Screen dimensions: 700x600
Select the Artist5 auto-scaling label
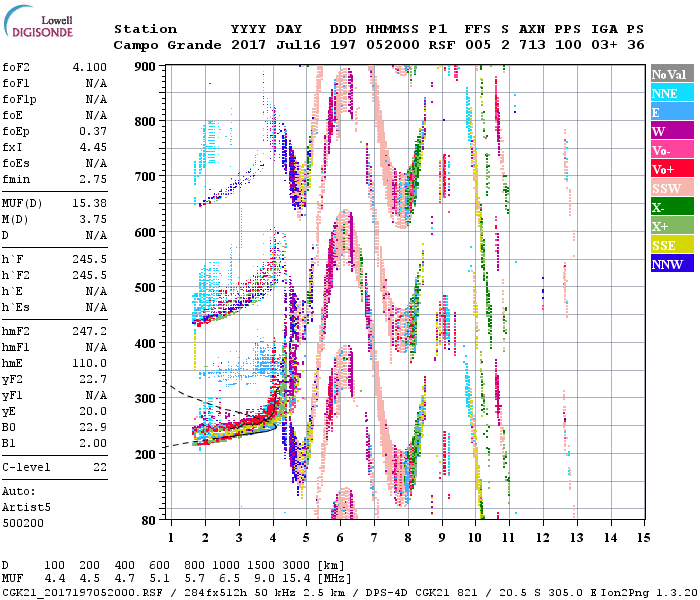pos(26,507)
